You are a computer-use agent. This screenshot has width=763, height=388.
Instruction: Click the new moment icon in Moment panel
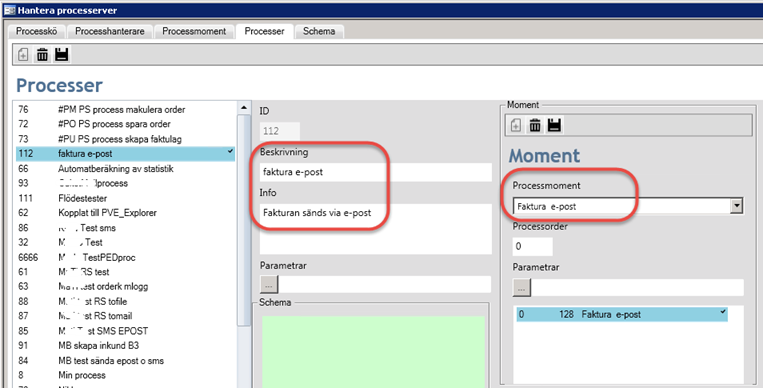516,126
